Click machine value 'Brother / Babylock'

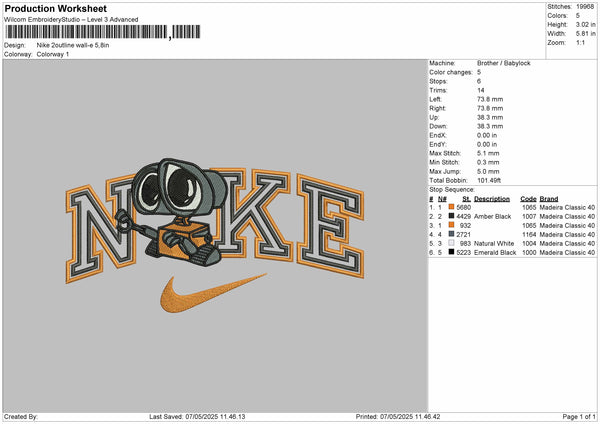504,63
